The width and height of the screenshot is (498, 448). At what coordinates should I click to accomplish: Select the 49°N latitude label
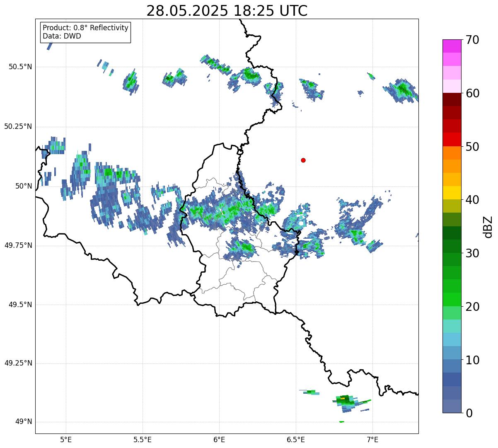point(24,421)
